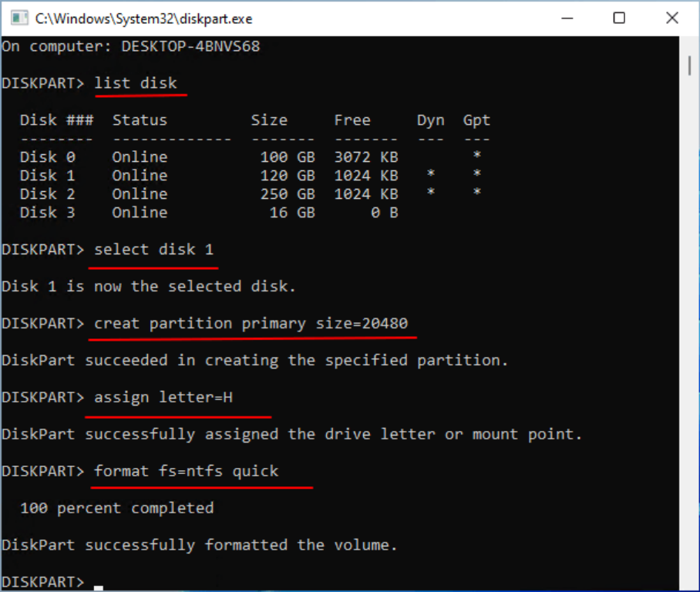The height and width of the screenshot is (592, 700).
Task: Click the '100 GB' size value
Action: coord(288,157)
